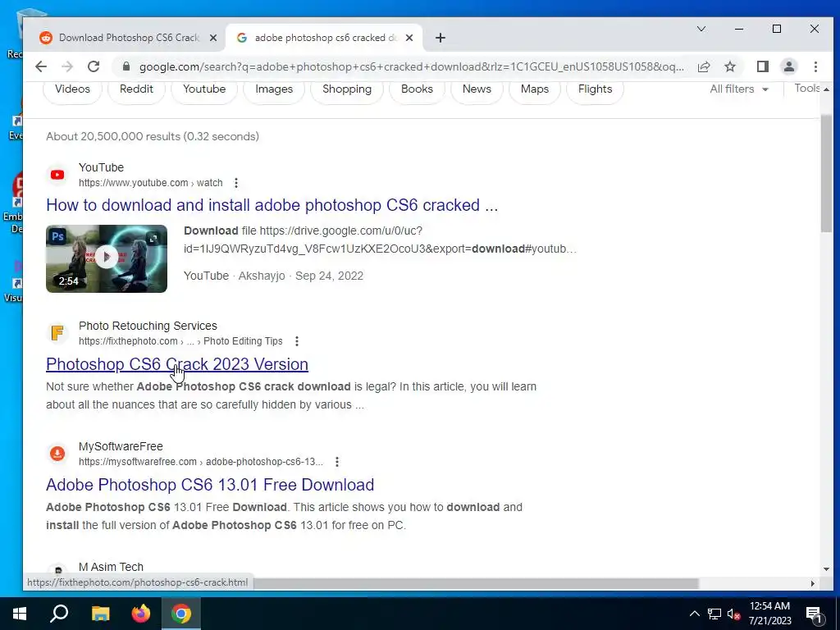
Task: Click the 'Photo Retouching Services' source name
Action: click(148, 326)
